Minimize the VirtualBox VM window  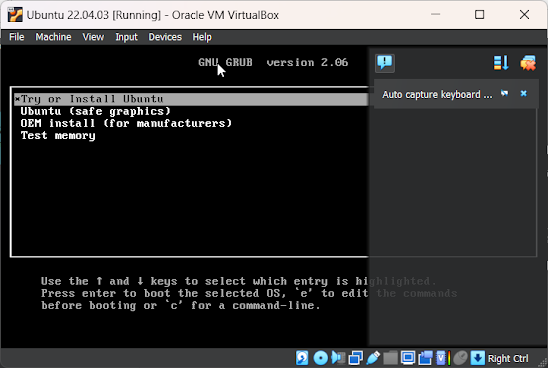435,14
